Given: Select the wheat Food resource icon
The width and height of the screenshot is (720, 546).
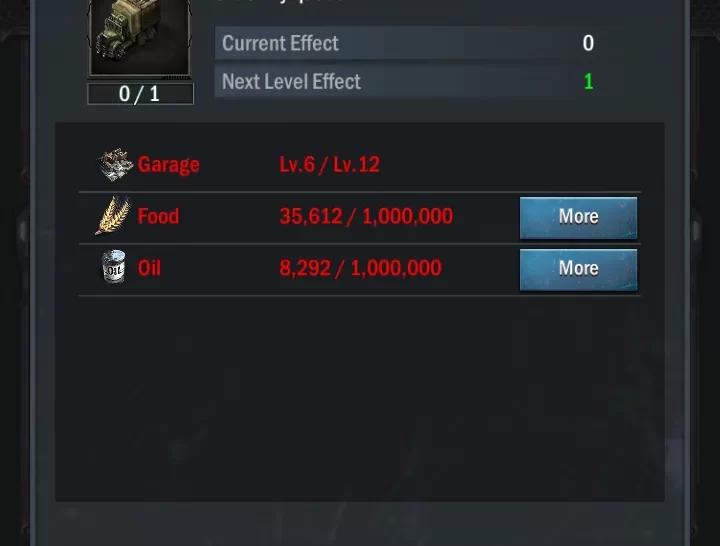Looking at the screenshot, I should tap(113, 215).
